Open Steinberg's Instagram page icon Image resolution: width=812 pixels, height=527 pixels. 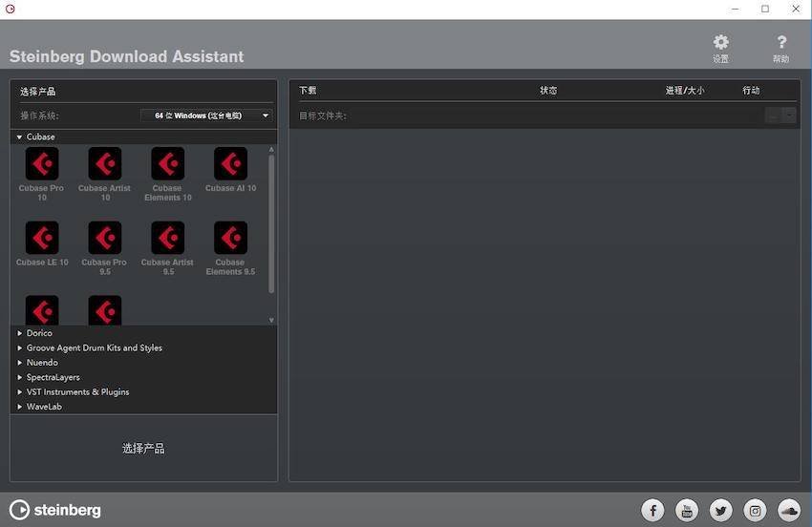point(755,511)
